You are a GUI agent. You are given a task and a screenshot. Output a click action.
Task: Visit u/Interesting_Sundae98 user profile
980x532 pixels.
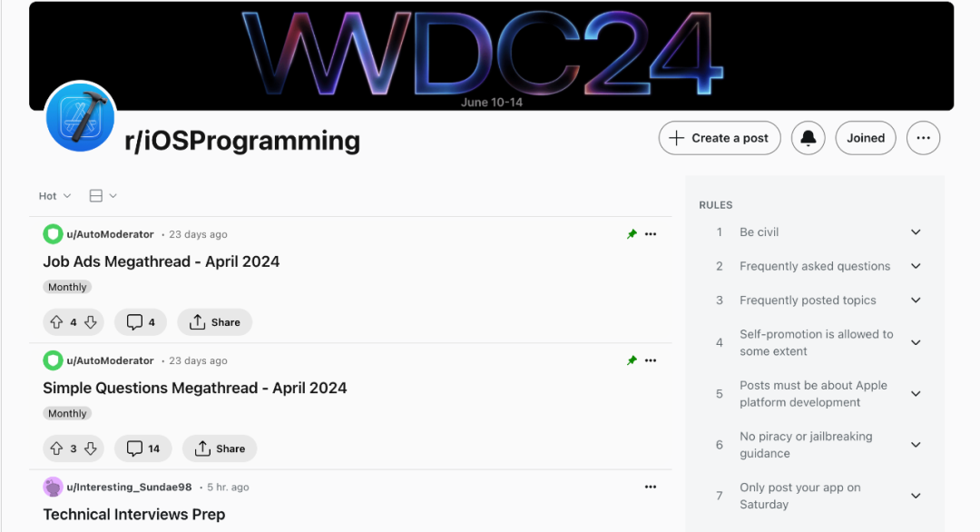point(130,487)
